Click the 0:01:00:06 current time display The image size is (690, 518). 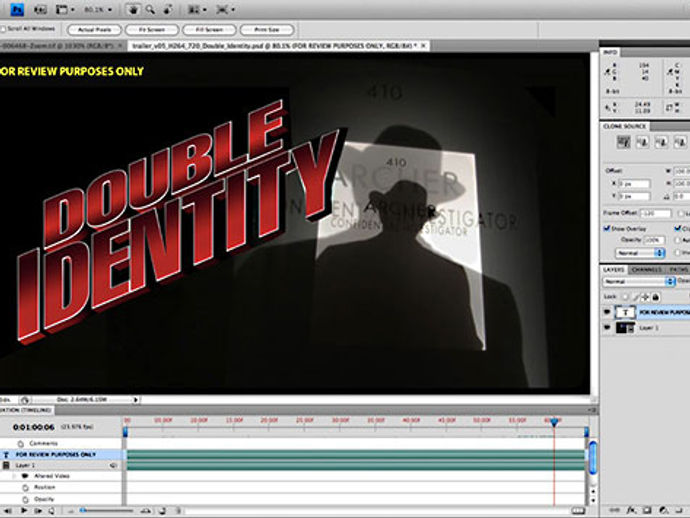pyautogui.click(x=34, y=427)
